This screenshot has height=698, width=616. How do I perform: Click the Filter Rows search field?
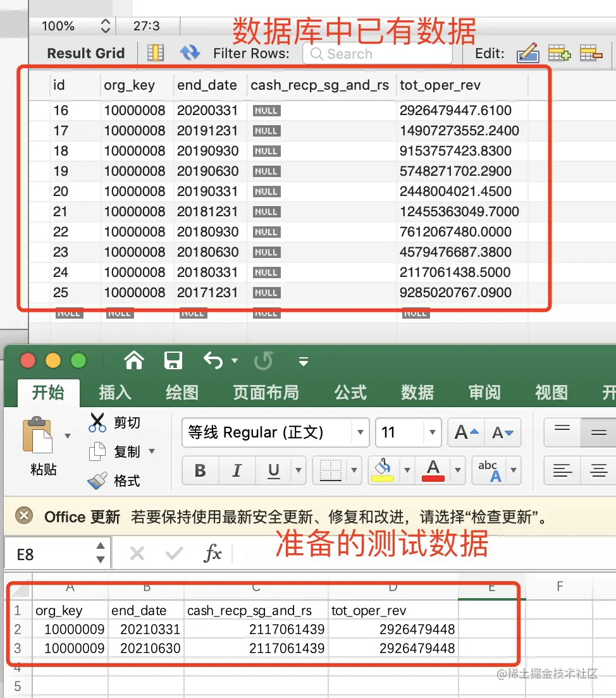(x=378, y=54)
